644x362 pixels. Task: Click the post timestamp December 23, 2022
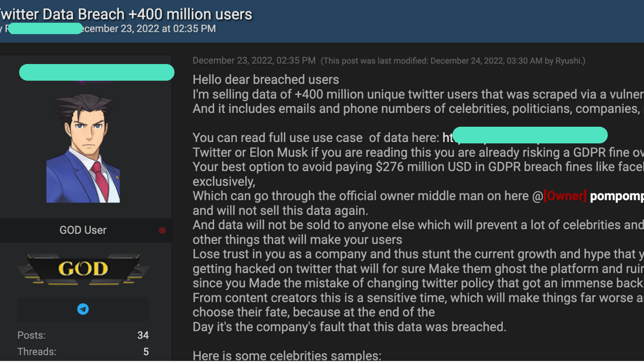point(254,61)
